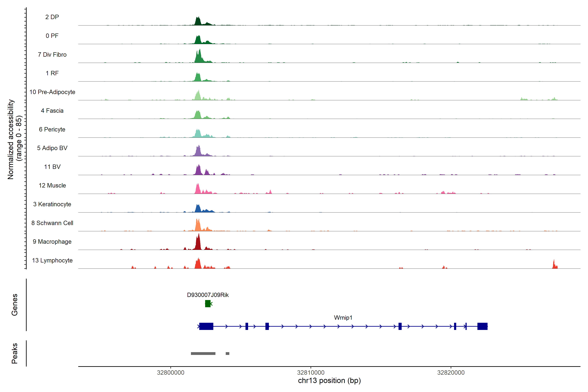Click the D930007J09Rik gene name
Viewport: 588px width, 392px height.
pyautogui.click(x=208, y=295)
